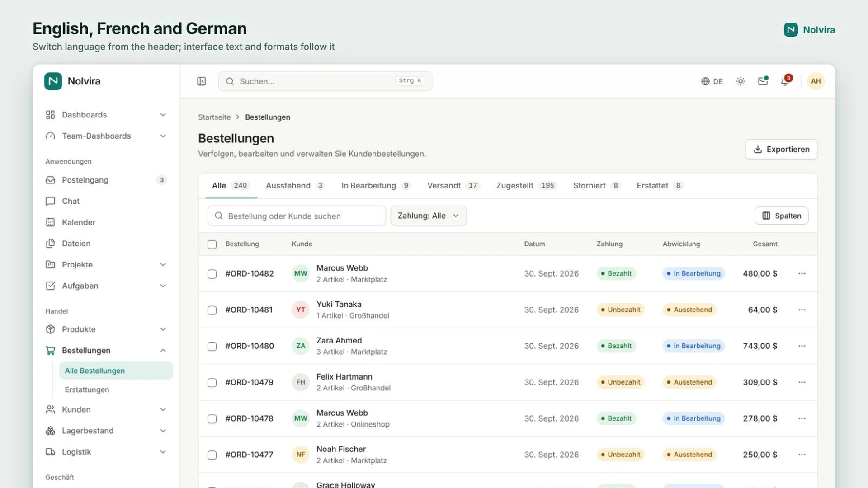868x488 pixels.
Task: Click the Bestellung oder Kunde suchen field
Action: (x=297, y=216)
